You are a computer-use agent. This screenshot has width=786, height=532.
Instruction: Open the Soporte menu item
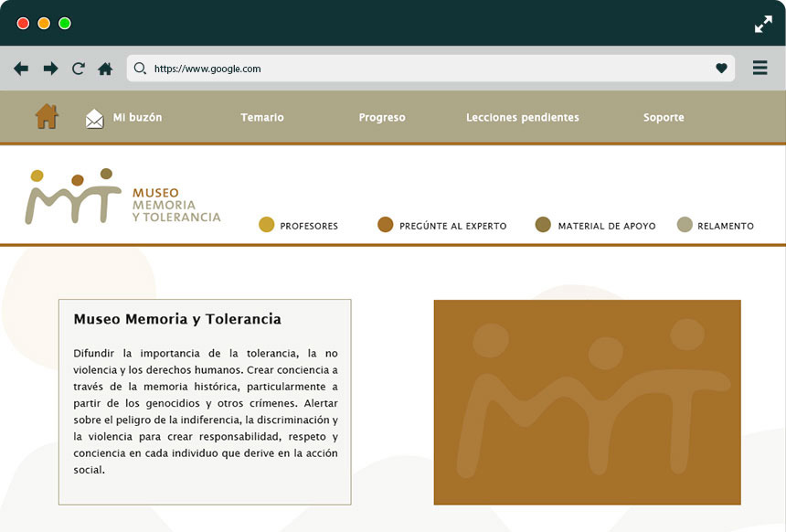click(x=664, y=118)
